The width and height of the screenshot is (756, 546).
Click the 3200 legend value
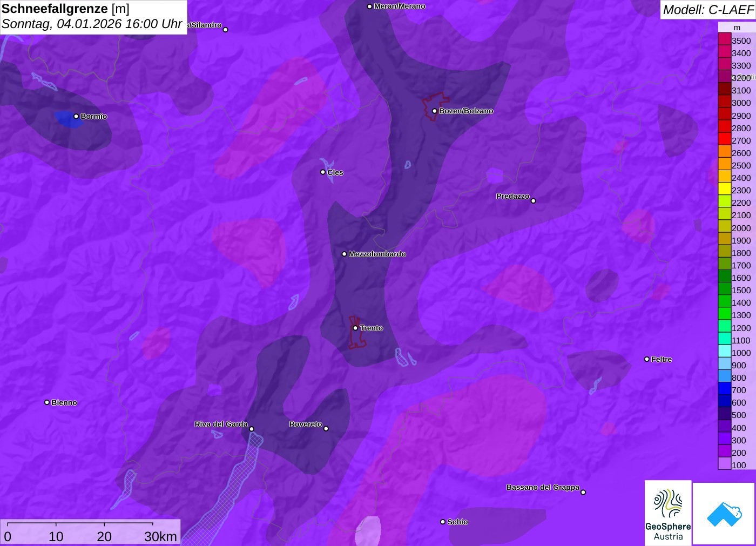click(741, 78)
